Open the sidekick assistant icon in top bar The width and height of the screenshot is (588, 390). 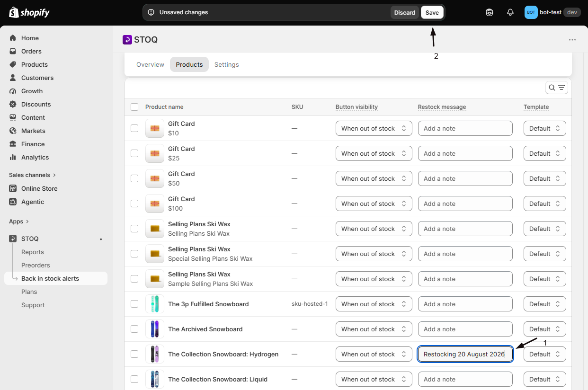(490, 12)
